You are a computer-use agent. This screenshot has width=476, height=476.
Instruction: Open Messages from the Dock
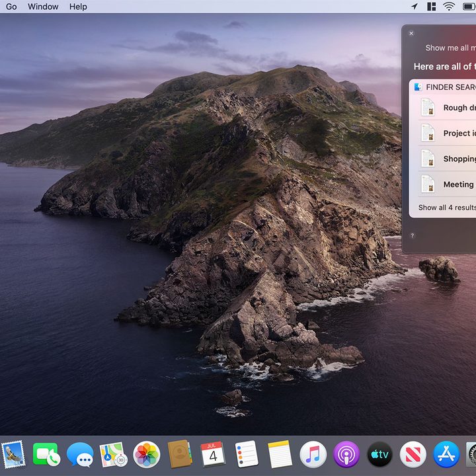pos(80,454)
